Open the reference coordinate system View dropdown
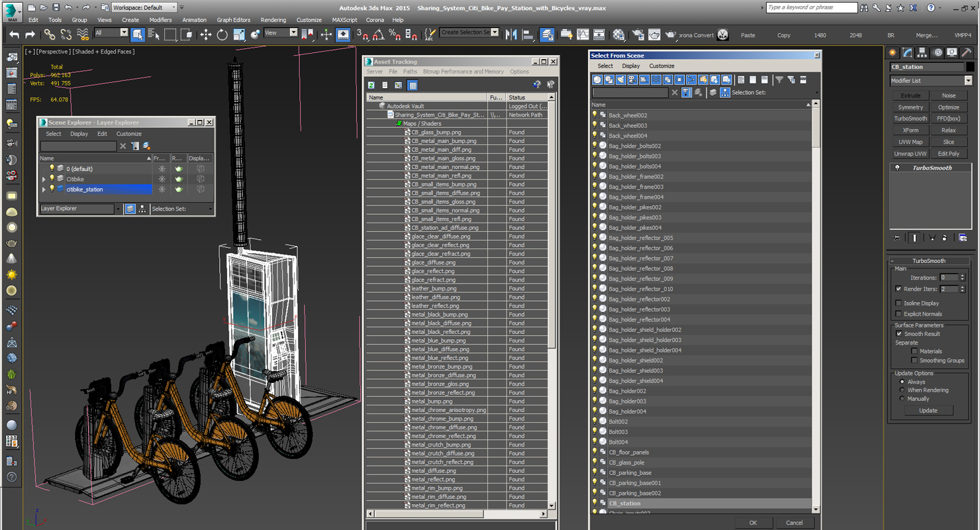Viewport: 980px width, 530px height. click(281, 32)
